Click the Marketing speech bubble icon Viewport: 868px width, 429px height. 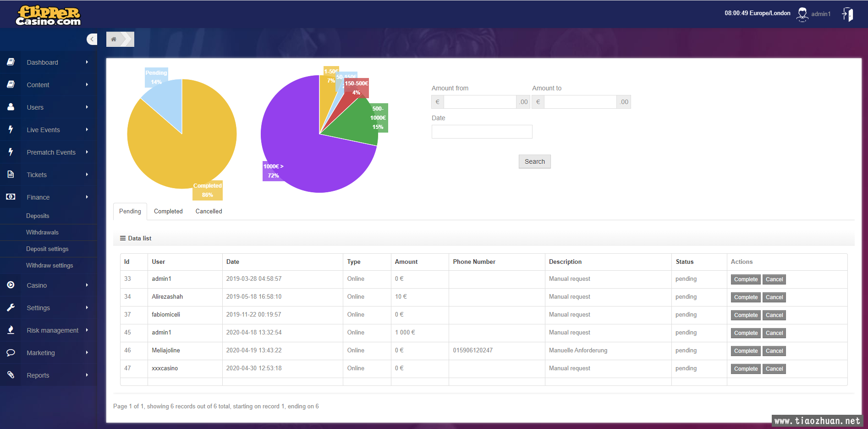11,352
